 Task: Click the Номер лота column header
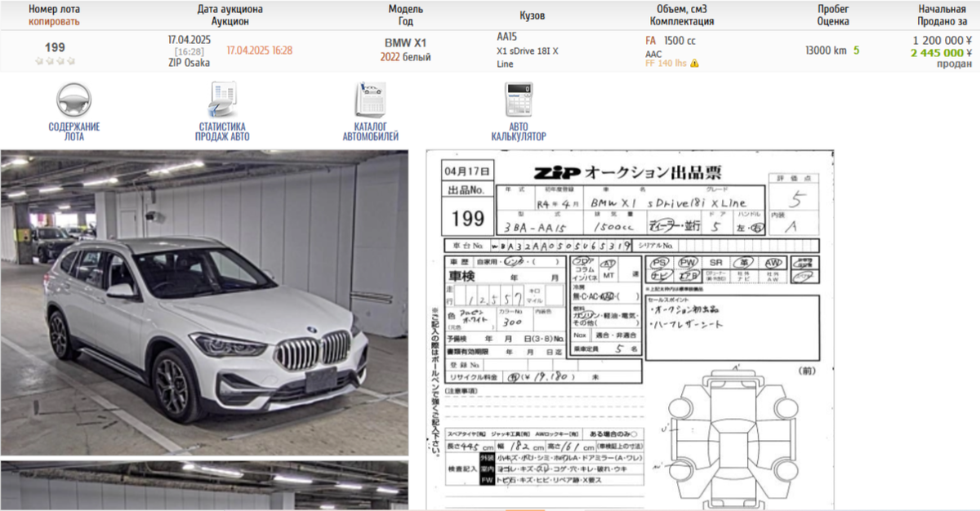point(55,10)
